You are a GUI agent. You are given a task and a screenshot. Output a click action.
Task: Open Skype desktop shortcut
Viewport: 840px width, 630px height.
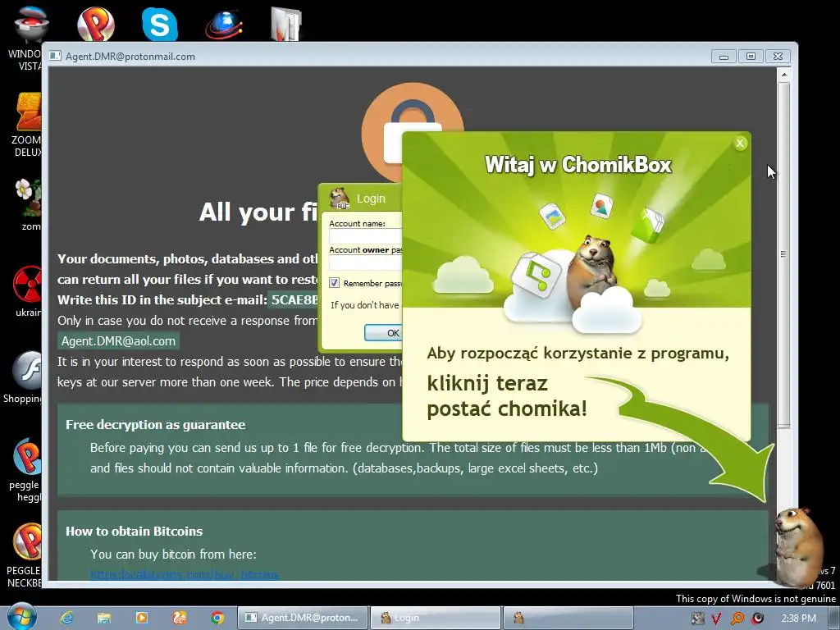point(160,24)
